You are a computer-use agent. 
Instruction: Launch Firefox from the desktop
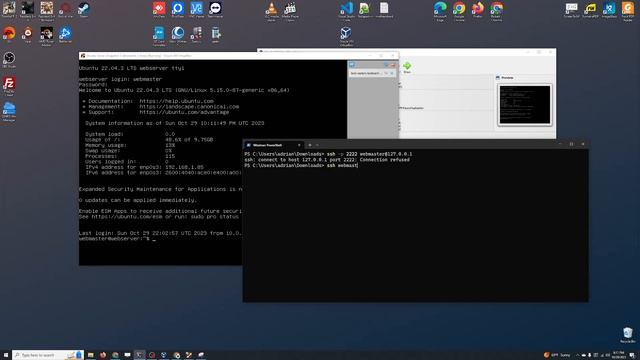pyautogui.click(x=478, y=10)
